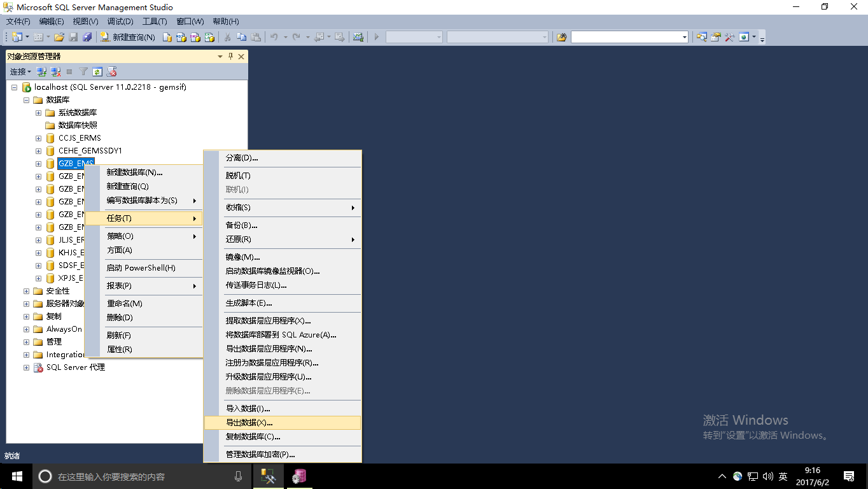Collapse the 数据库 folder node

click(x=27, y=100)
